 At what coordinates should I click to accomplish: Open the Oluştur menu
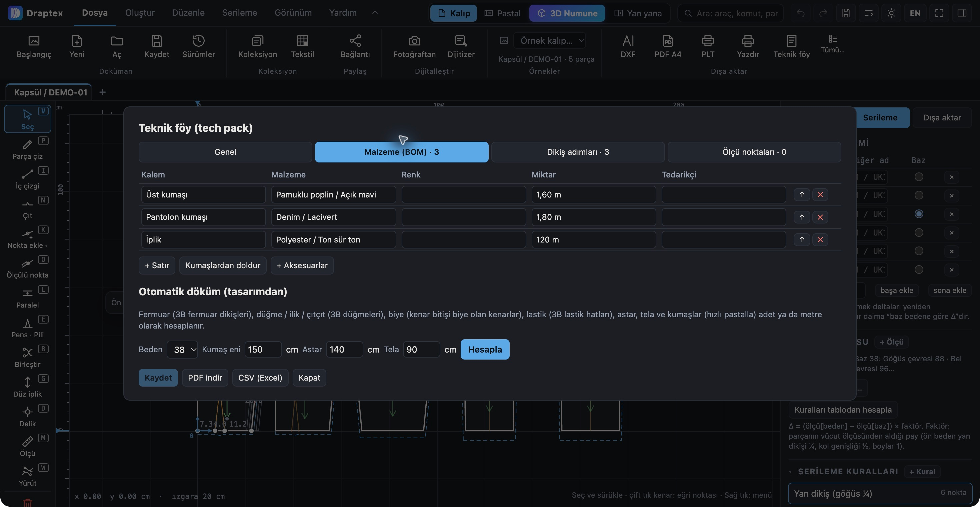(x=140, y=13)
